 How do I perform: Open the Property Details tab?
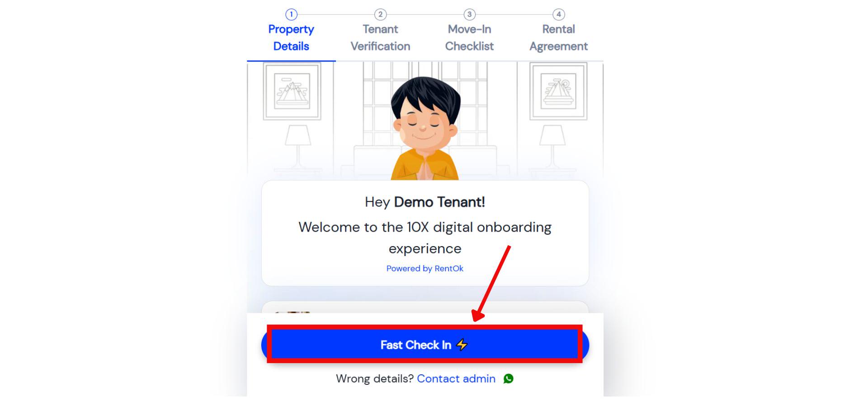(x=291, y=37)
